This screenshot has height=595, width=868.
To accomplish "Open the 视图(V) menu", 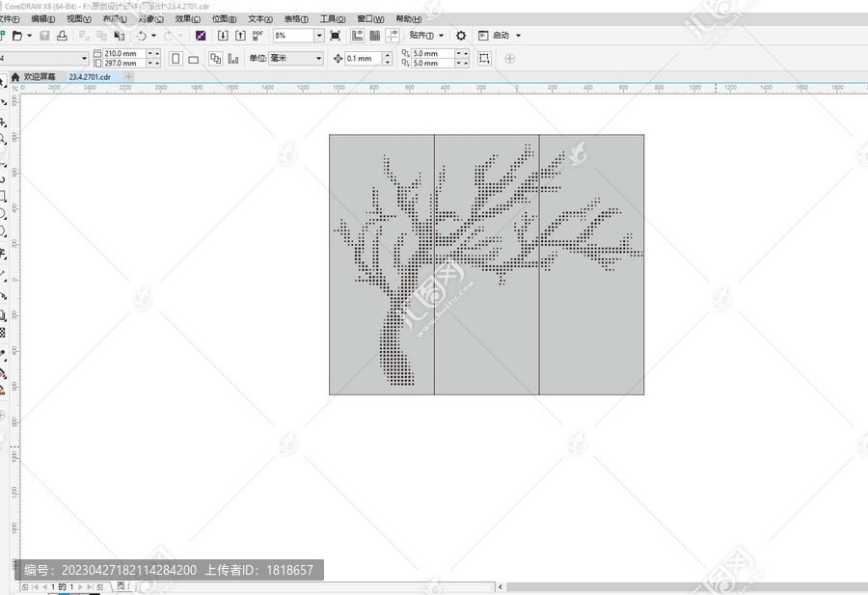I will (x=79, y=19).
